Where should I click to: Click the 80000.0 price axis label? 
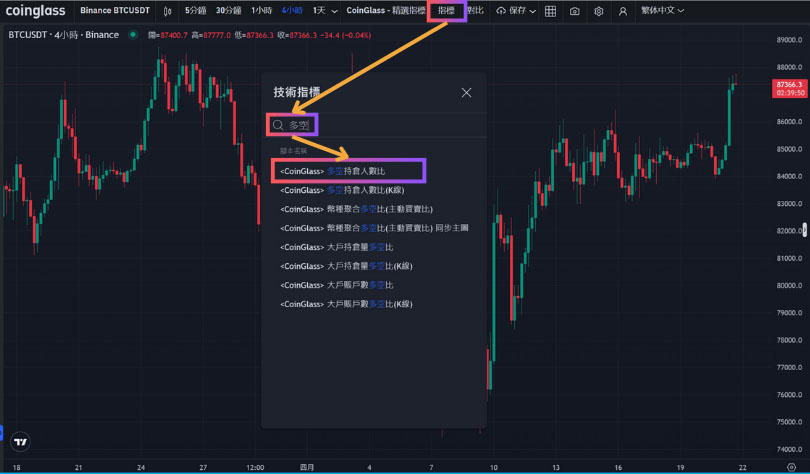[x=789, y=286]
